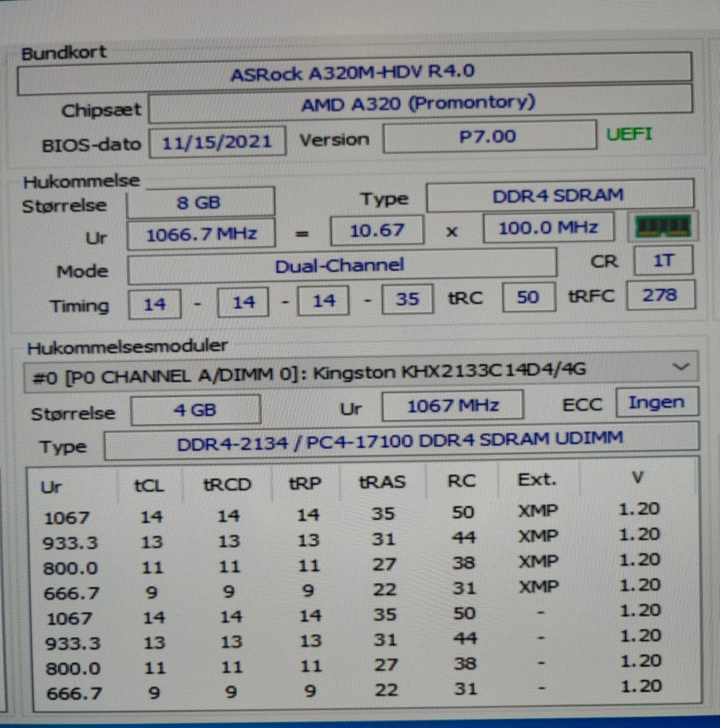This screenshot has width=720, height=728.
Task: Click the module clock 1067 MHz field
Action: click(x=453, y=406)
